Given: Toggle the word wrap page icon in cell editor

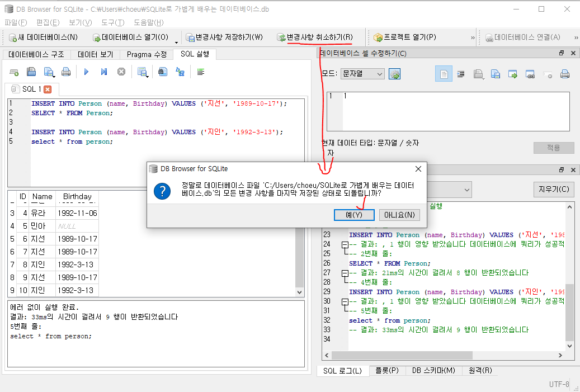Looking at the screenshot, I should coord(444,74).
